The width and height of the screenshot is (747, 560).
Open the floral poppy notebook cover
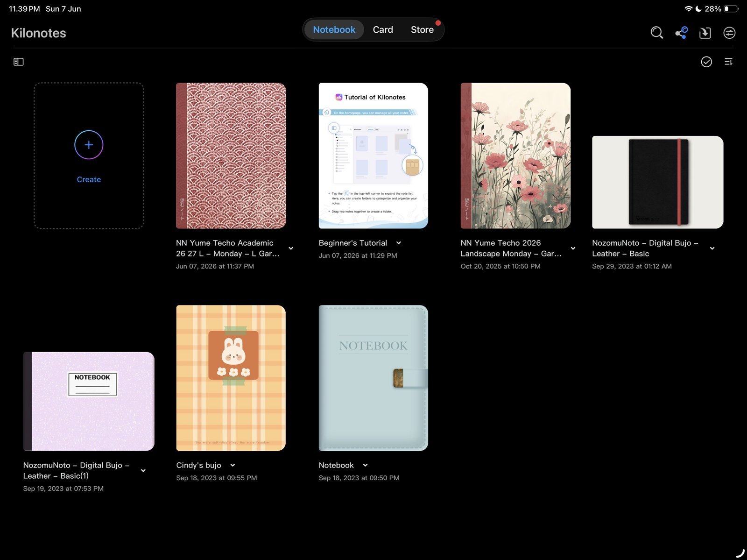click(515, 156)
